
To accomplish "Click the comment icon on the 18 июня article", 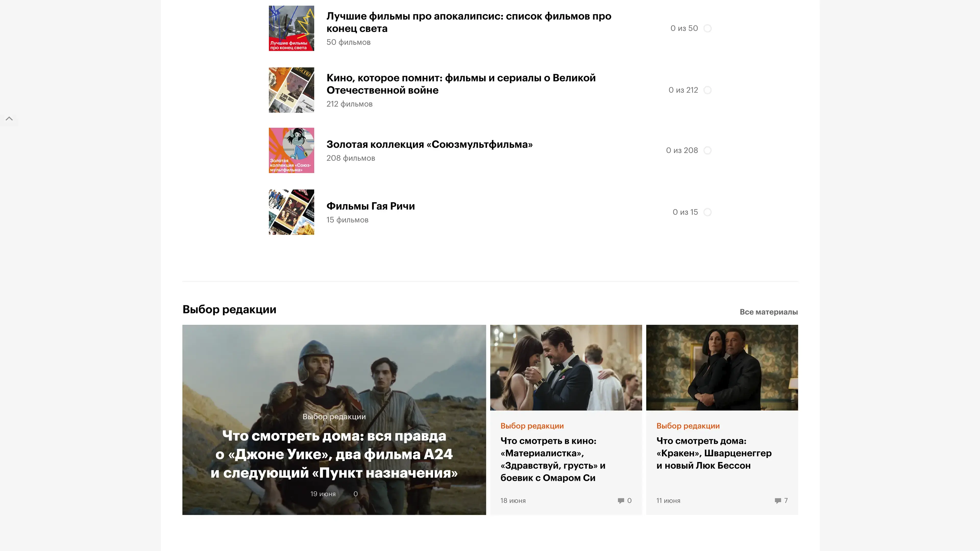I will 620,500.
